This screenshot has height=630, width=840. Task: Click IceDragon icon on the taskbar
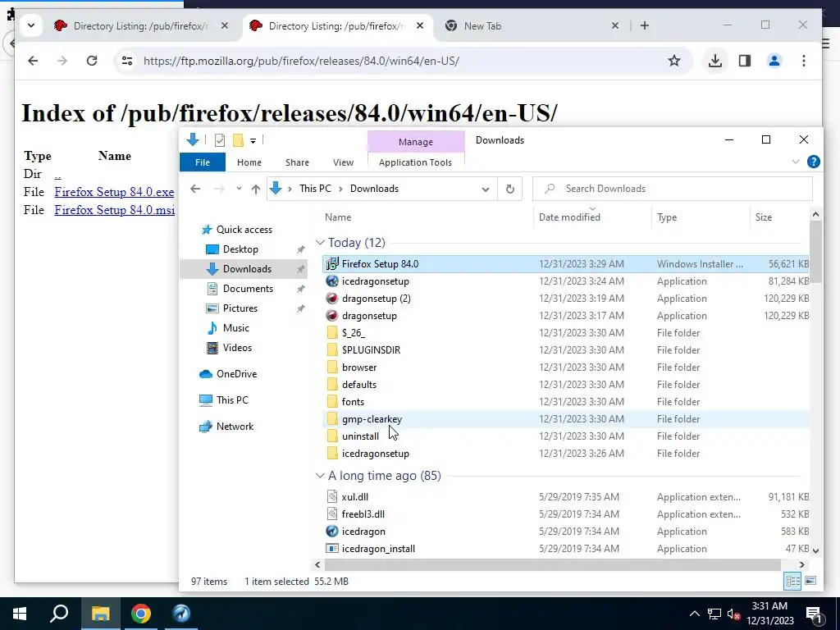tap(181, 614)
